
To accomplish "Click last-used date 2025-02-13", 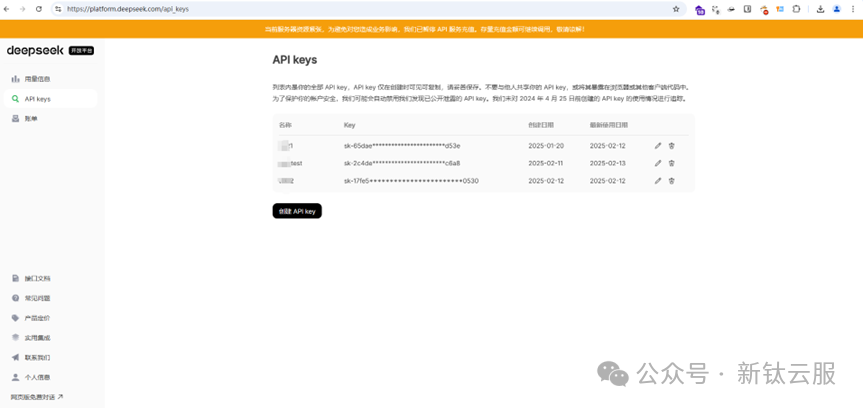I will click(x=608, y=163).
